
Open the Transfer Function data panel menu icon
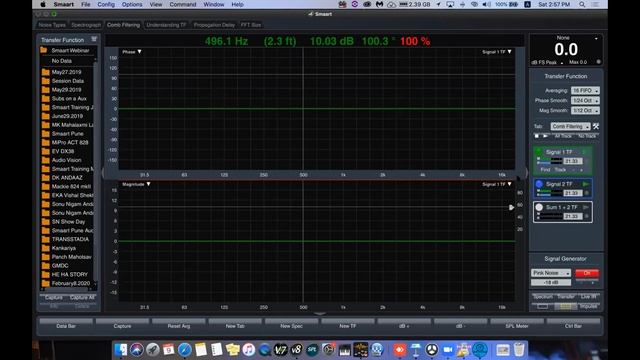click(94, 39)
